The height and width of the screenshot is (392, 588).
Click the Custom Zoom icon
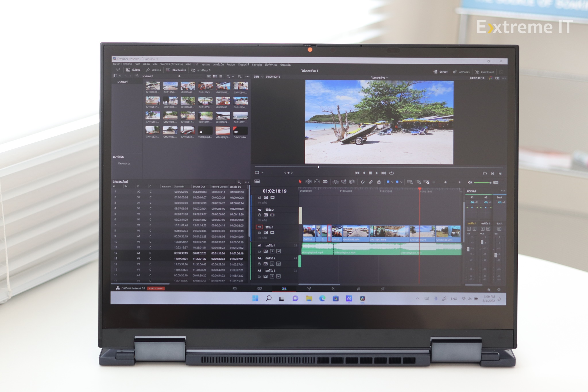pos(427,182)
